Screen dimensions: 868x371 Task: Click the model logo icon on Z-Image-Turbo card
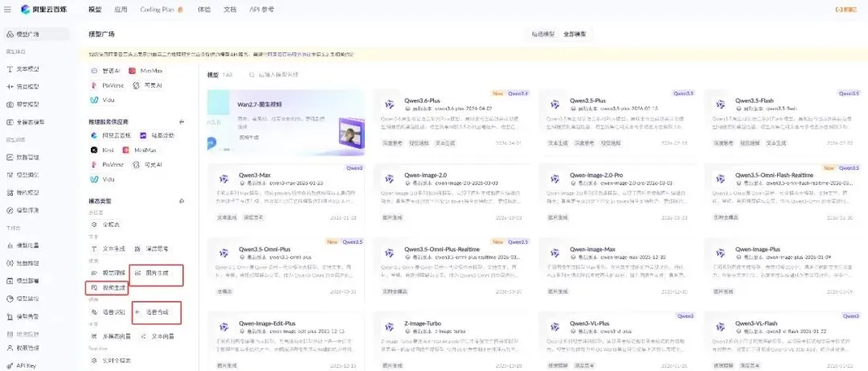click(x=390, y=327)
